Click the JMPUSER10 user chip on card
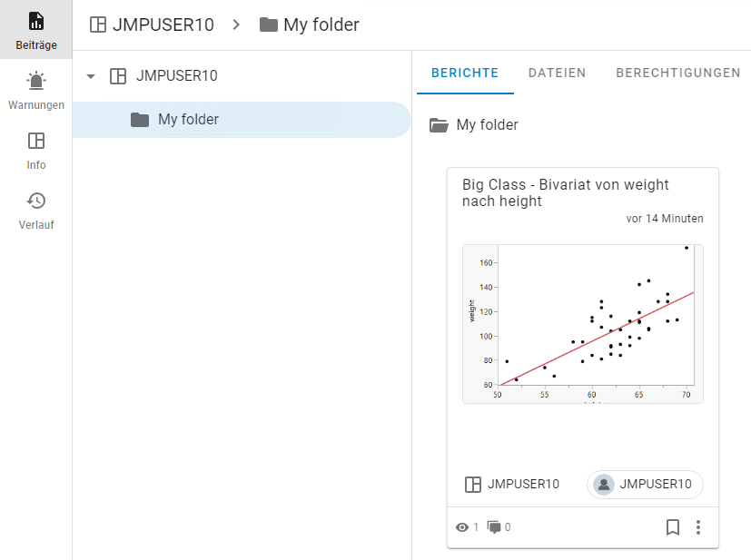Screen dimensions: 751x560 click(645, 485)
